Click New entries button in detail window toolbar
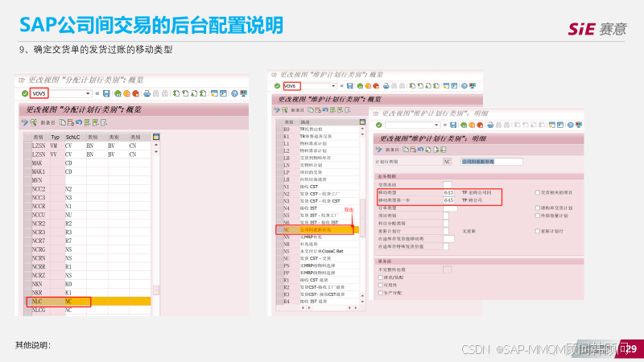644x362 pixels. [x=392, y=150]
